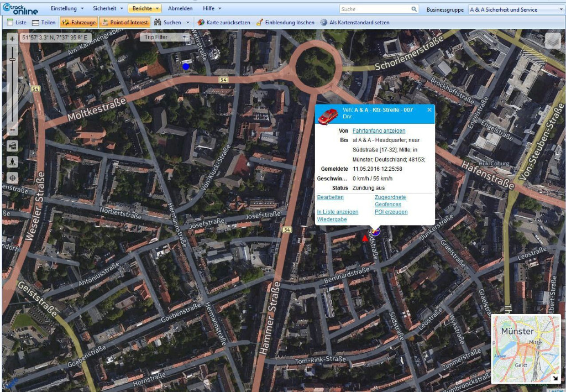
Task: Click the 54 road shield on Hammer Straße
Action: (287, 229)
